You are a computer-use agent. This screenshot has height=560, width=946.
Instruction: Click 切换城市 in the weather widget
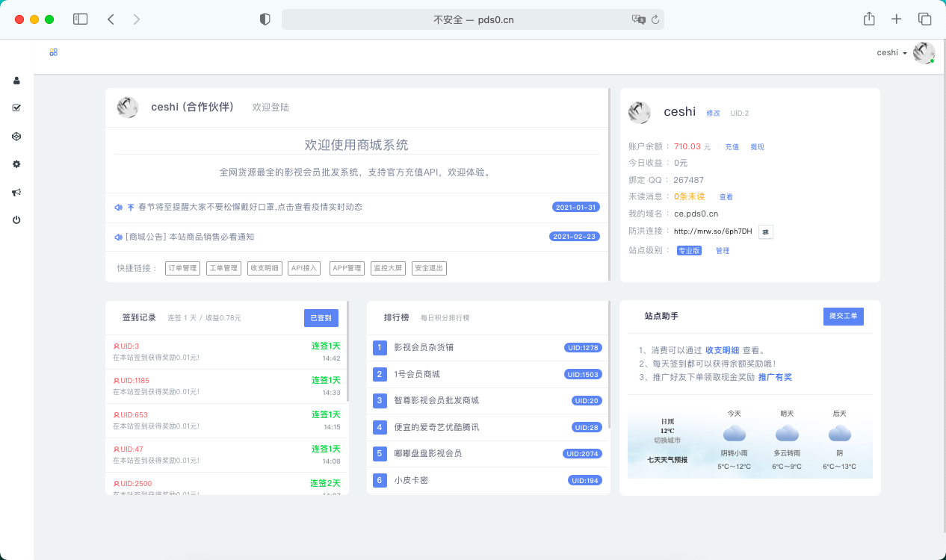click(667, 441)
